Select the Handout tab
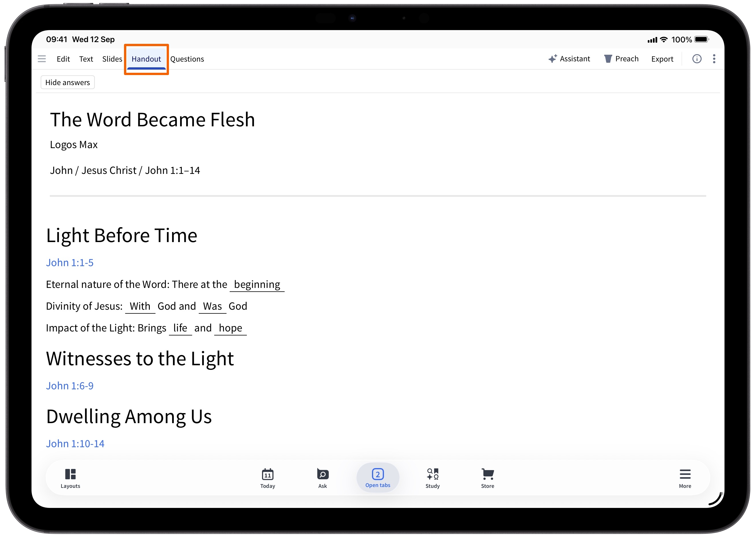This screenshot has height=538, width=756. pos(146,59)
